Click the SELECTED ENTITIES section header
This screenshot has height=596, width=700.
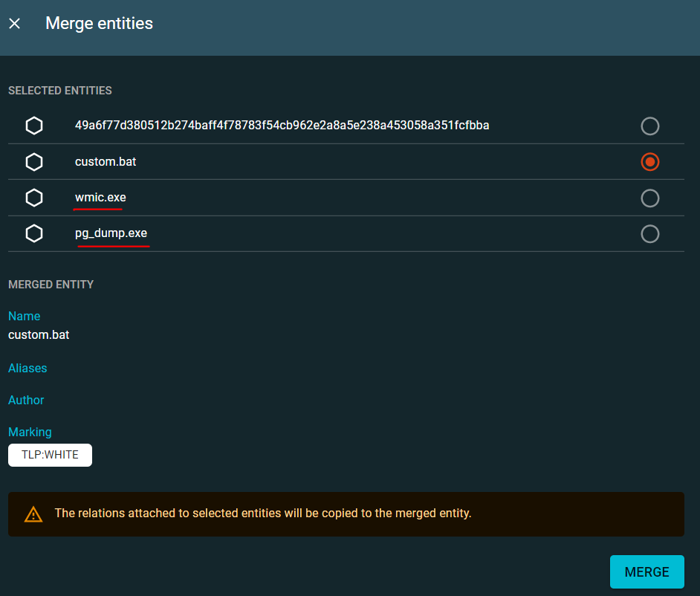[59, 90]
